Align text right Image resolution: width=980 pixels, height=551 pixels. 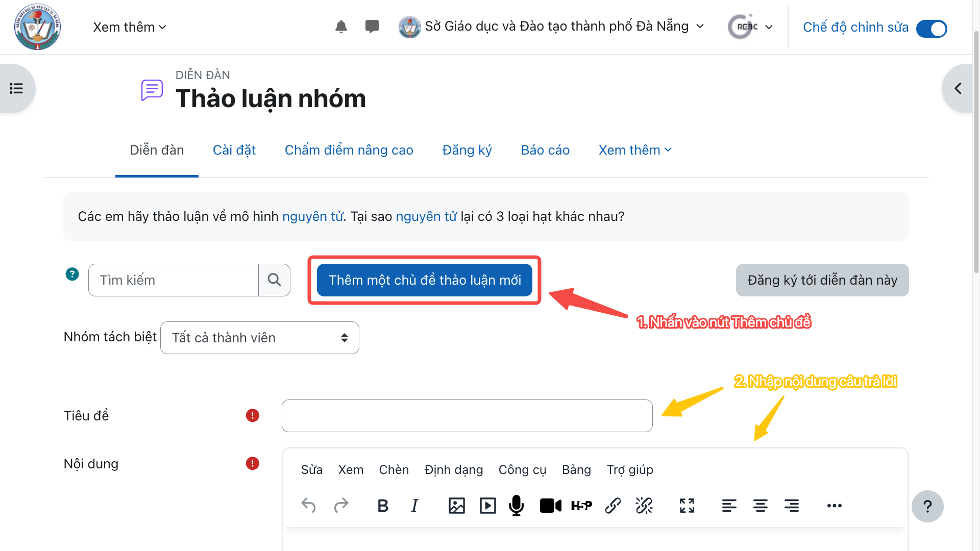(792, 506)
